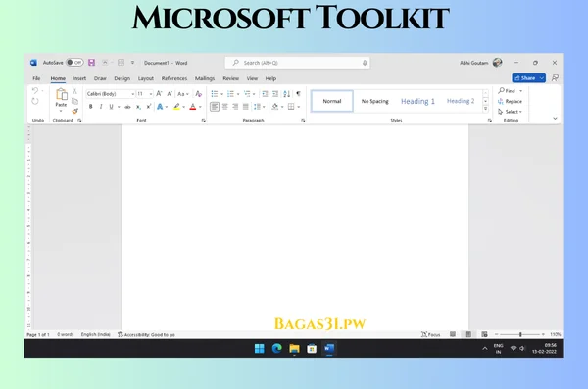
Task: Click the Save icon in title bar
Action: point(91,63)
